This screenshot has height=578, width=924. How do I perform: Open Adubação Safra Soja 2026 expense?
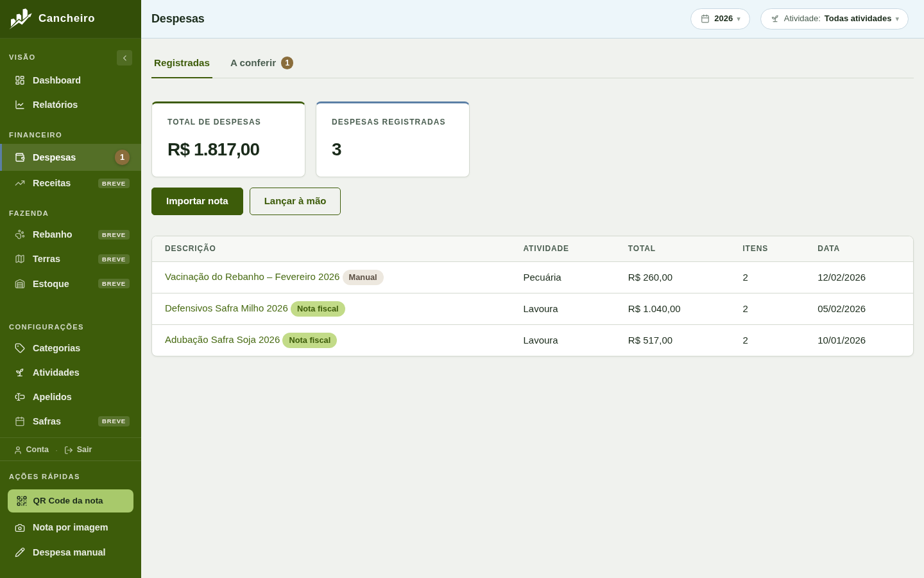pyautogui.click(x=222, y=340)
